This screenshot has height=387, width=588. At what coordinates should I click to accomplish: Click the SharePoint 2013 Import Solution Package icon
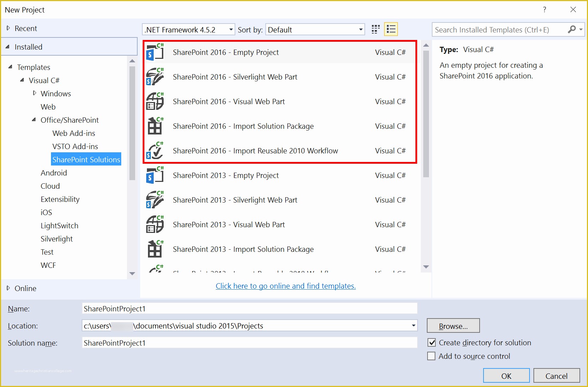coord(155,249)
